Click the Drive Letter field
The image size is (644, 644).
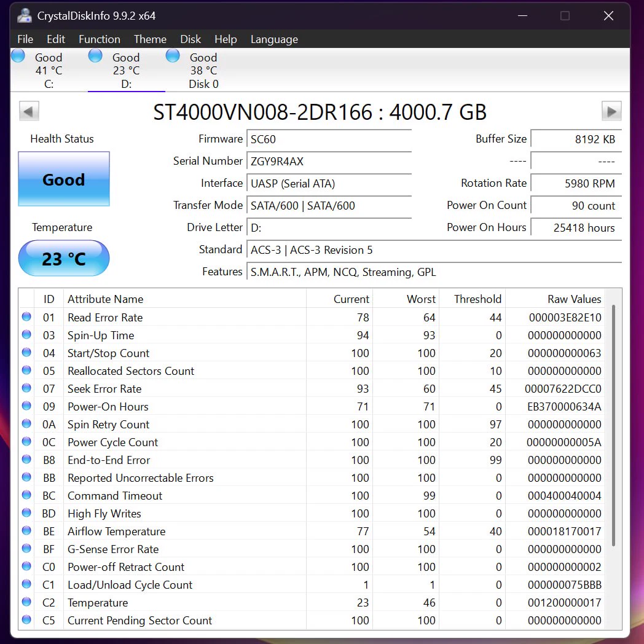pos(329,227)
